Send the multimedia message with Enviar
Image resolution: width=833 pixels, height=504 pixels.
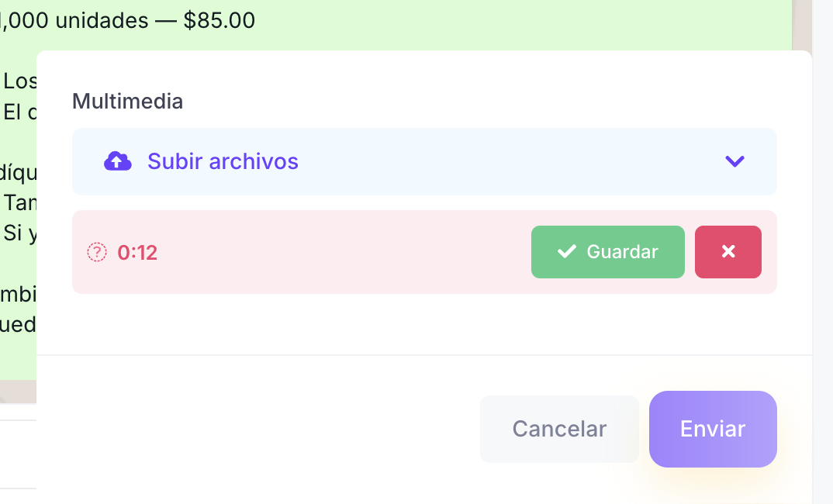click(x=712, y=429)
